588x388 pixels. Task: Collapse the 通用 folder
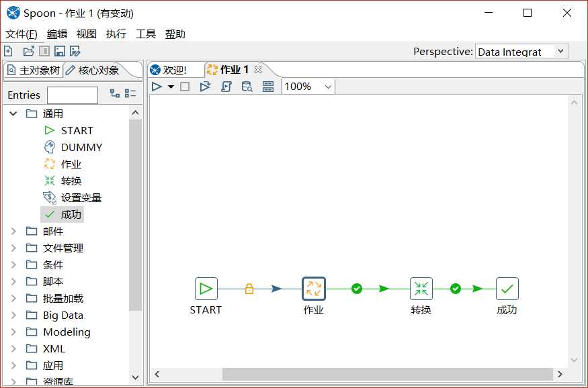13,113
